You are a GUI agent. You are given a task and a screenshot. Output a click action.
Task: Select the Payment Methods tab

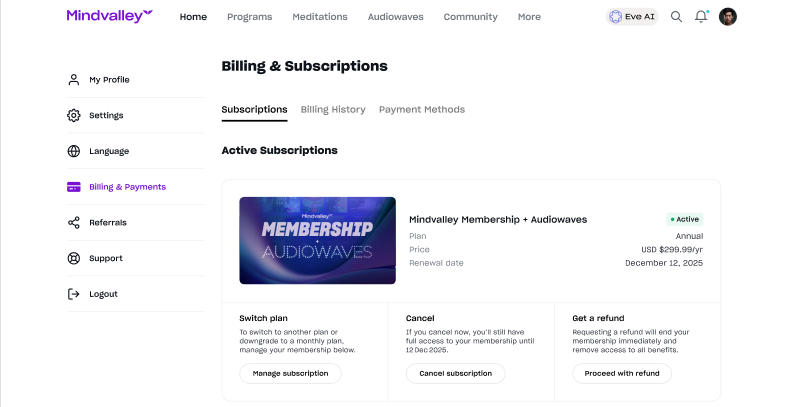422,110
